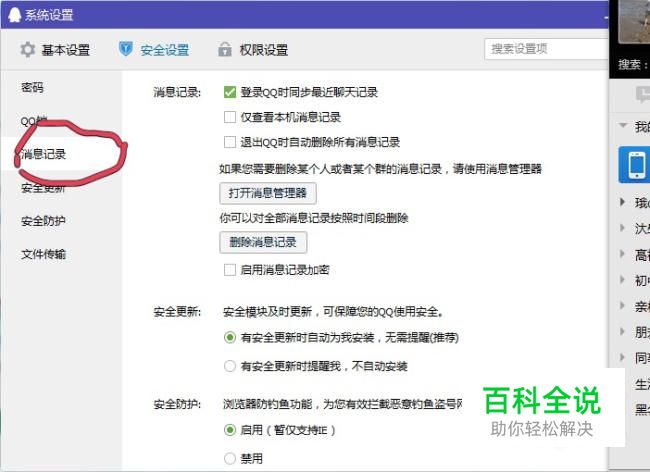This screenshot has width=650, height=472.
Task: Click the phone device icon in QQ panel
Action: point(636,165)
